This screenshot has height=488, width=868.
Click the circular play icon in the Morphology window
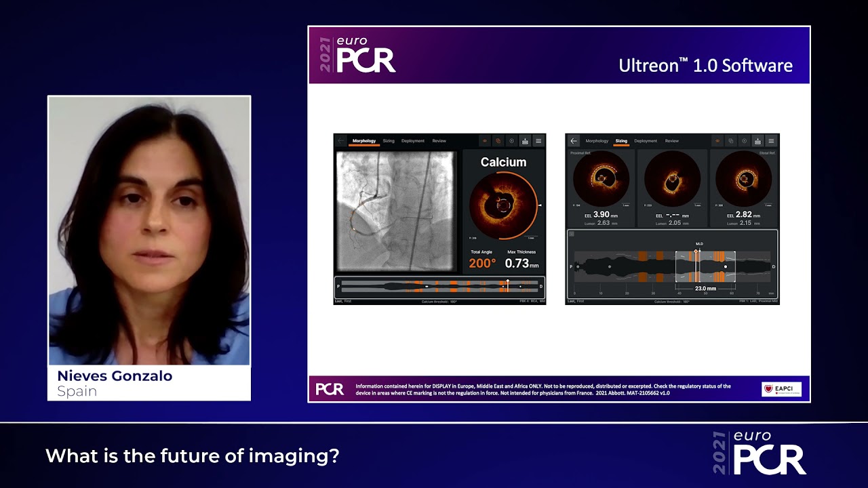[512, 141]
